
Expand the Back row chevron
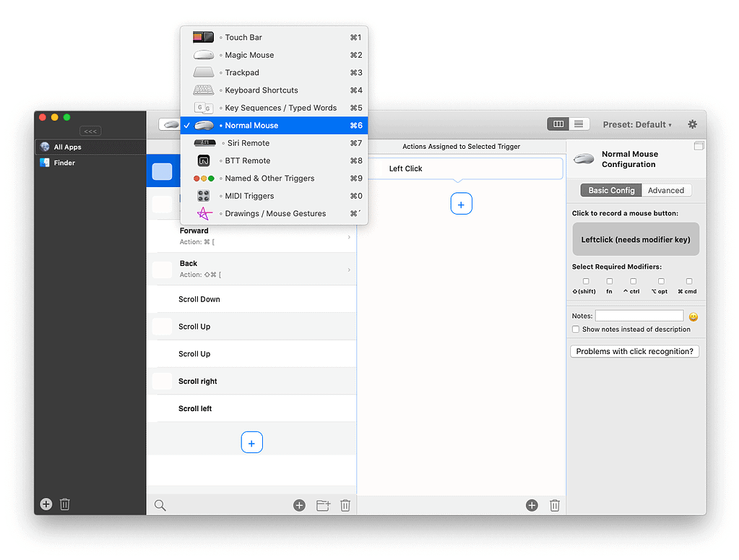click(349, 270)
